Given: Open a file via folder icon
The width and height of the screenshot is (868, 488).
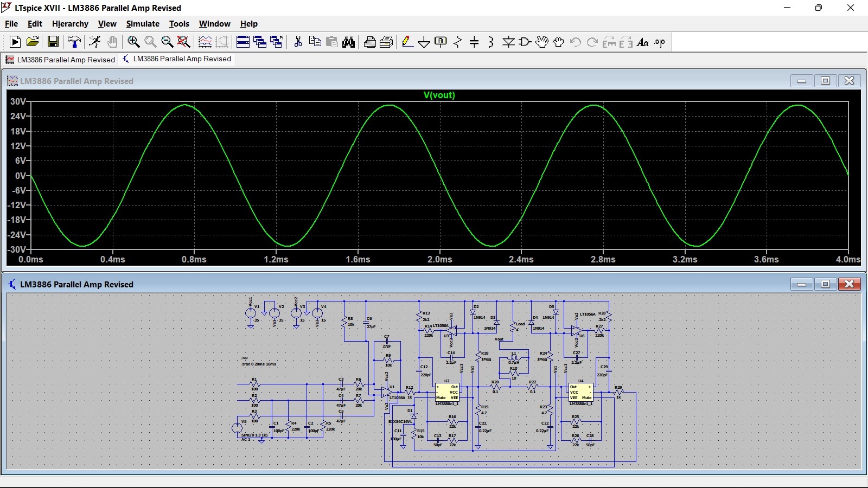Looking at the screenshot, I should coord(33,42).
